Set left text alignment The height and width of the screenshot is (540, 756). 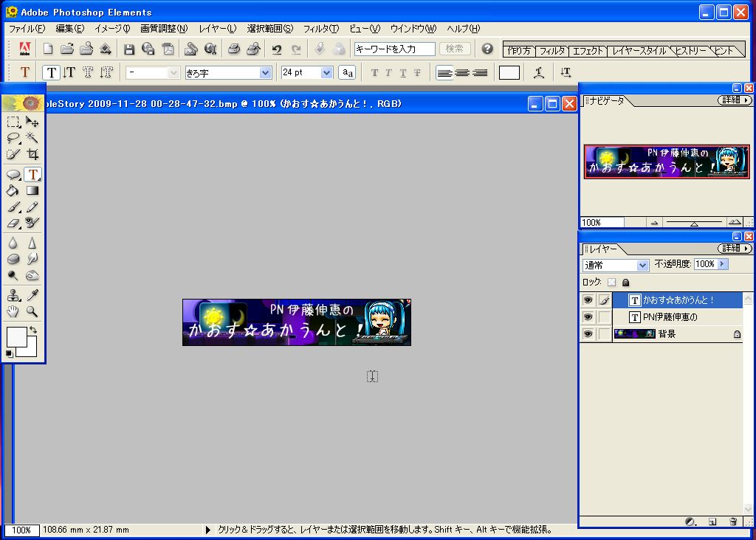tap(444, 73)
